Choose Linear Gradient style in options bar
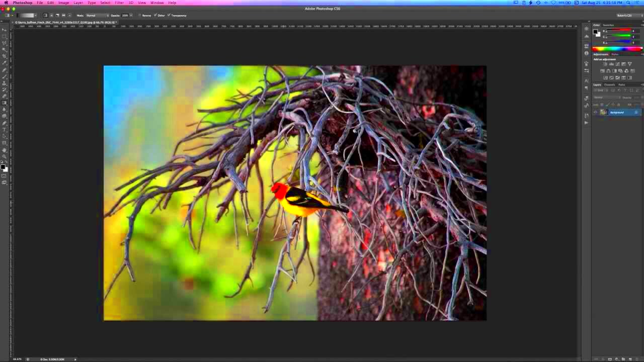 pyautogui.click(x=46, y=15)
